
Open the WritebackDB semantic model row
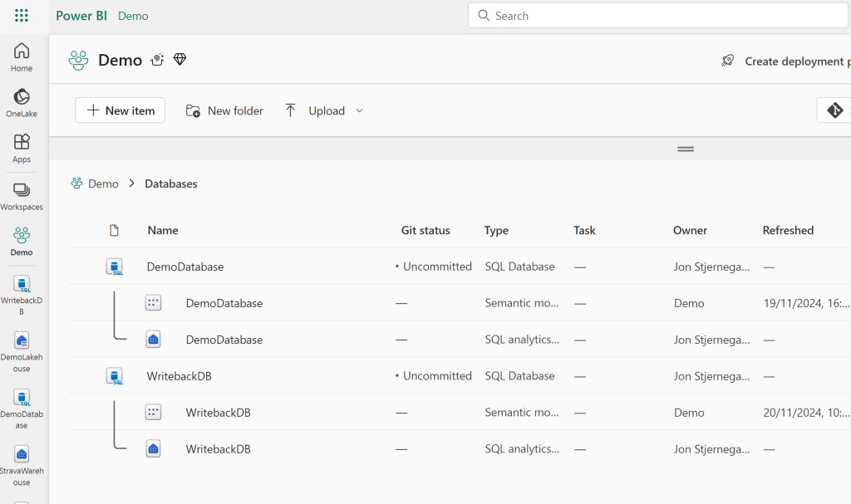click(x=219, y=413)
